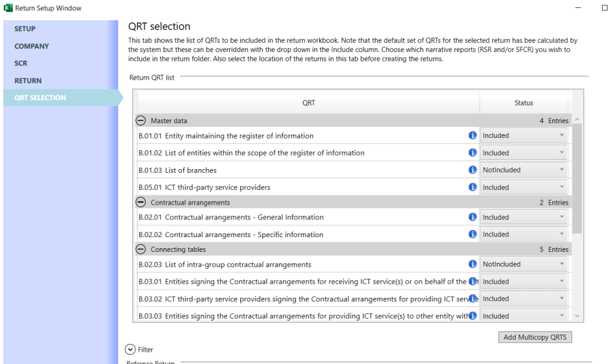
Task: Open the COMPANY tab
Action: [x=32, y=46]
